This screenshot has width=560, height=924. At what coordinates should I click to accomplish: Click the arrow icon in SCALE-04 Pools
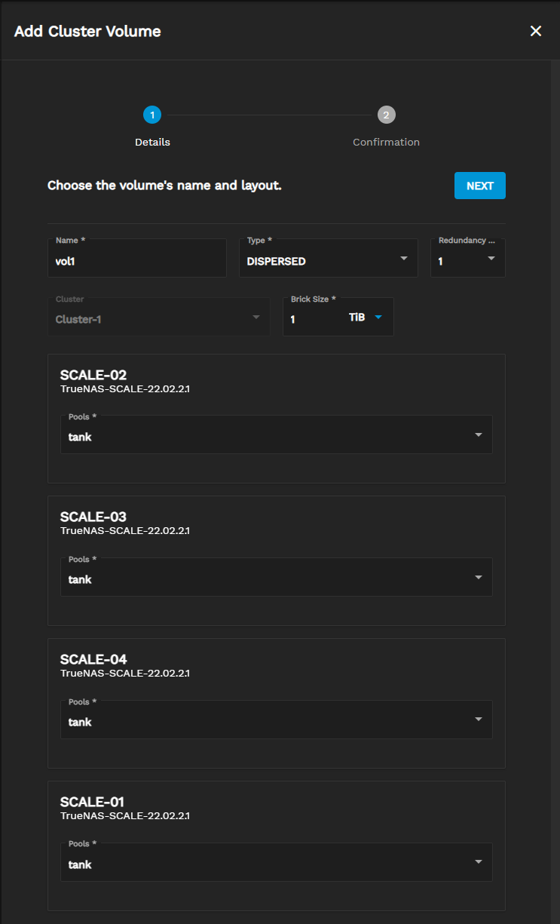click(479, 720)
